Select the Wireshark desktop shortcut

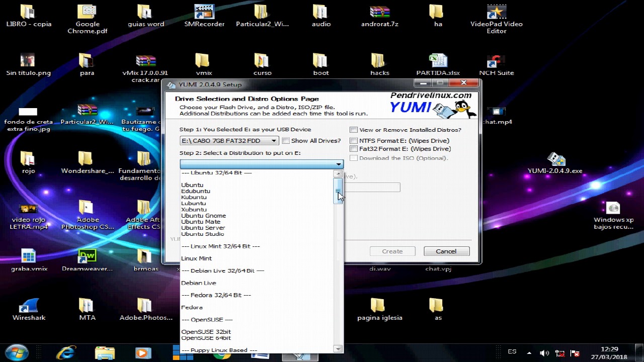pos(29,309)
